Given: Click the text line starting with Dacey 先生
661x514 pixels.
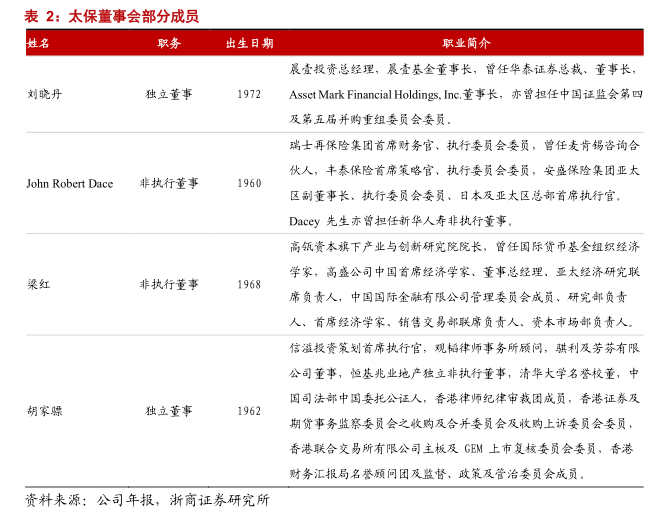Looking at the screenshot, I should [x=400, y=220].
